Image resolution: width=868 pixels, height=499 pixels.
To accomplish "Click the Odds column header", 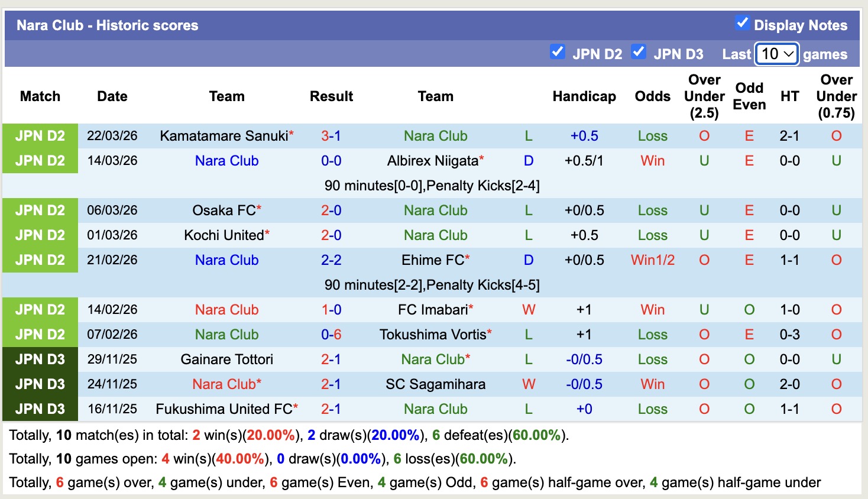I will [652, 96].
